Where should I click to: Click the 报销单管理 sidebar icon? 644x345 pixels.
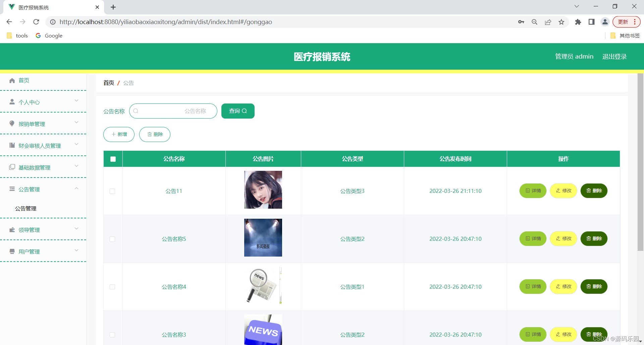12,124
